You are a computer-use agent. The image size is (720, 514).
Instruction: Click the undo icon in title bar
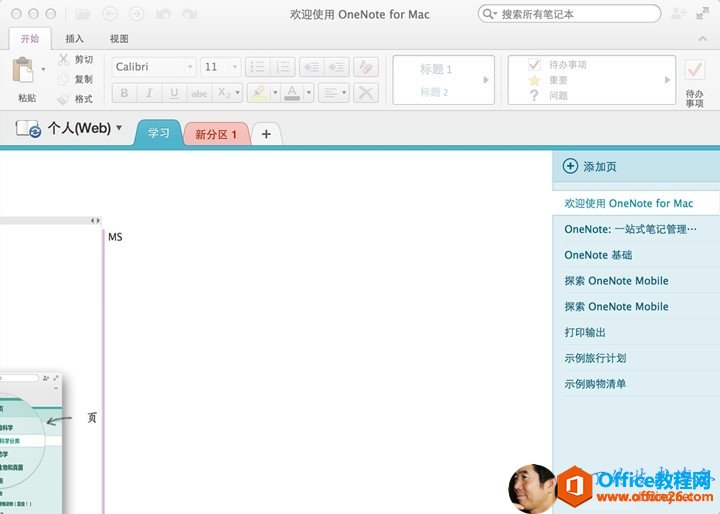click(163, 14)
